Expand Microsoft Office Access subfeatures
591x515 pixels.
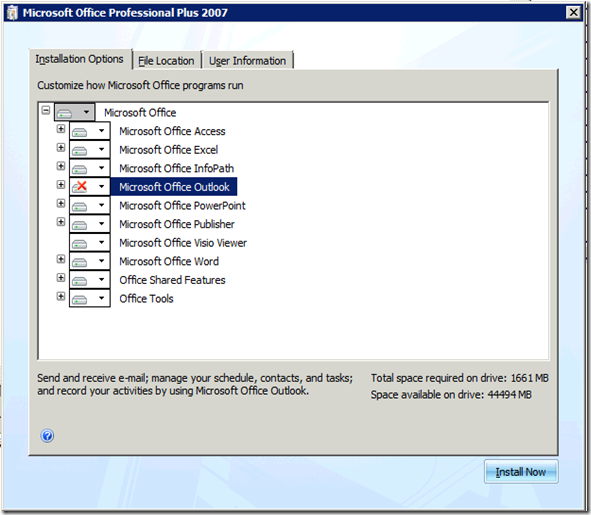[x=61, y=129]
